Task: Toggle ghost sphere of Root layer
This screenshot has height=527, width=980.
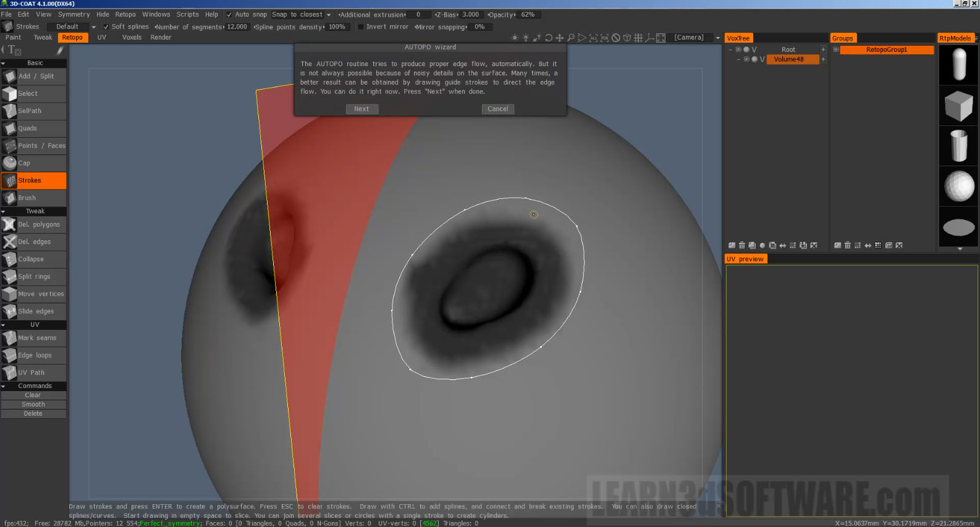Action: point(746,49)
